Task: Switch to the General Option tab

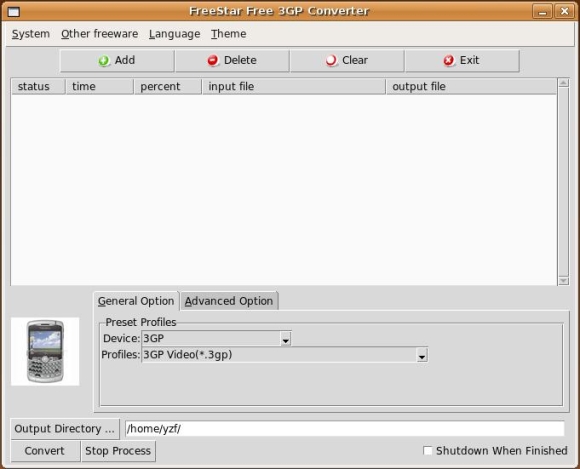Action: click(x=136, y=301)
